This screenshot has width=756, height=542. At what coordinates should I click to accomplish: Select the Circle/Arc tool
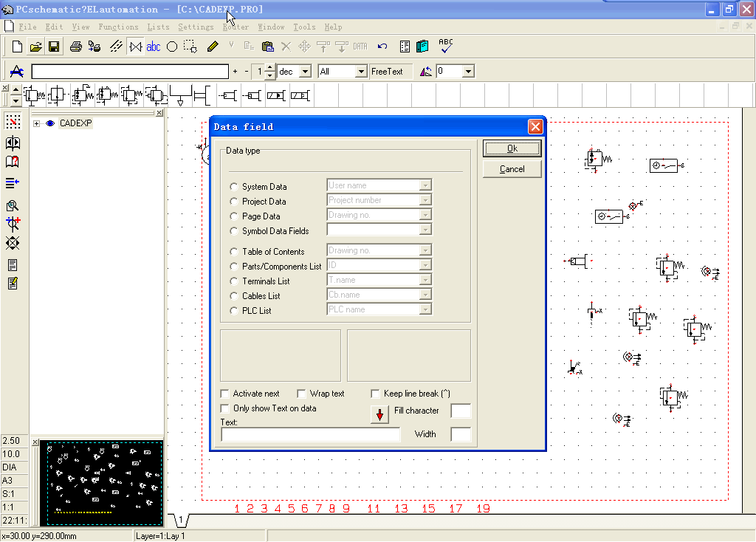click(171, 47)
